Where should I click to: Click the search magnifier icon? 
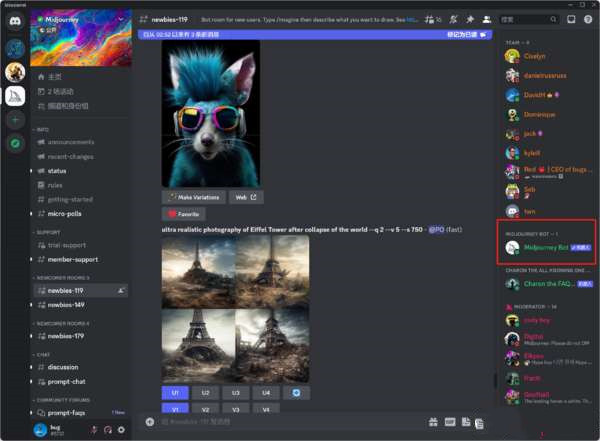(x=553, y=19)
